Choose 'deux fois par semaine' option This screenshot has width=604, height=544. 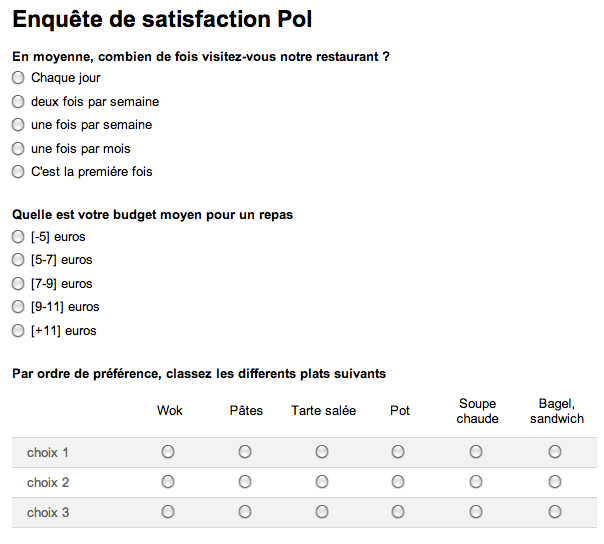click(18, 102)
